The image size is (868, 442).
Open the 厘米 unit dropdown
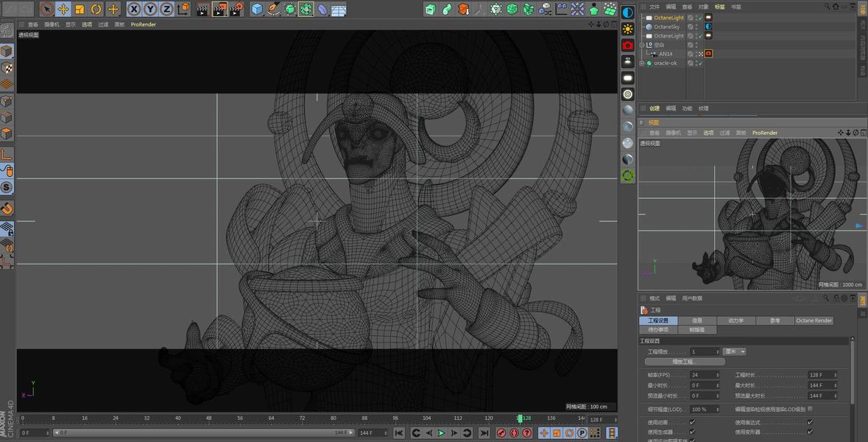(735, 351)
